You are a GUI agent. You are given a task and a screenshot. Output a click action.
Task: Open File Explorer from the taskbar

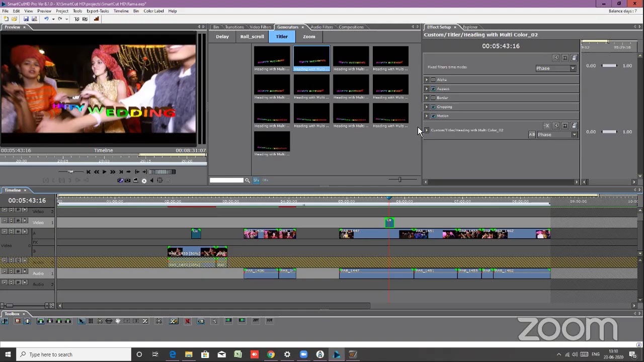click(189, 354)
